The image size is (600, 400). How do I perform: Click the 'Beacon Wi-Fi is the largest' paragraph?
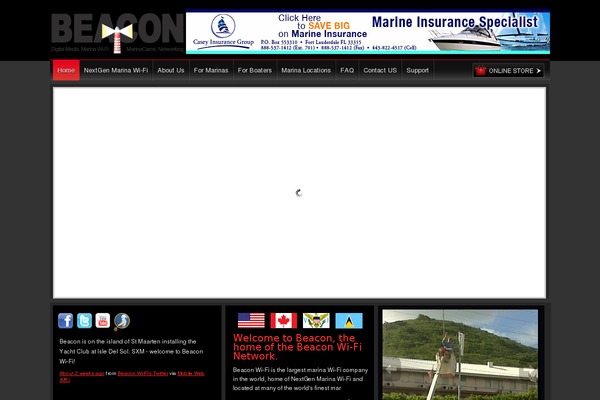300,379
